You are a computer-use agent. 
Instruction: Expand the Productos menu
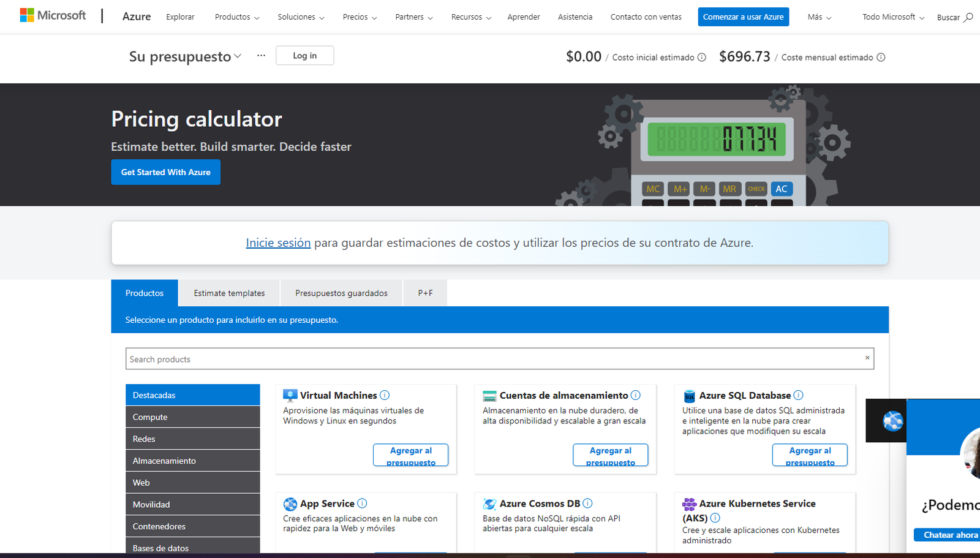237,17
